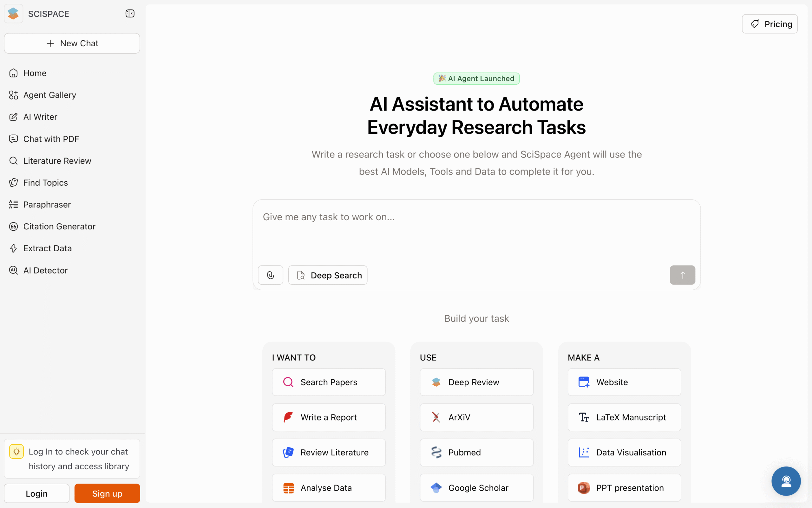
Task: Toggle the Deep Search option
Action: point(328,275)
